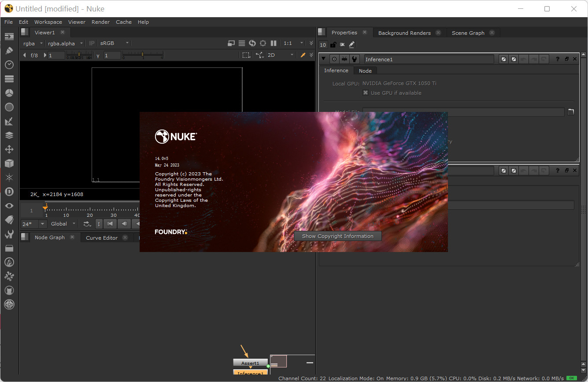588x382 pixels.
Task: Click the clear all panels icon in Properties
Action: click(x=342, y=45)
